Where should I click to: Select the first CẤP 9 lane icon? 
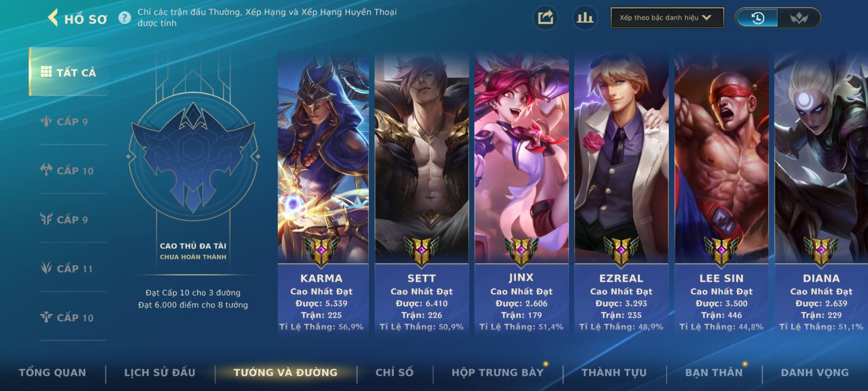tap(46, 121)
